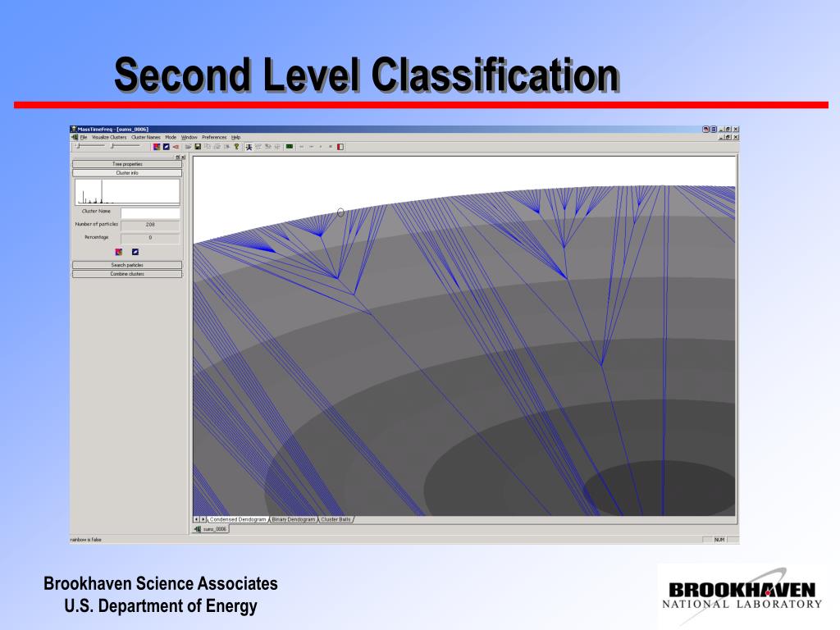The image size is (840, 630).
Task: Open the Help menu
Action: click(x=235, y=137)
